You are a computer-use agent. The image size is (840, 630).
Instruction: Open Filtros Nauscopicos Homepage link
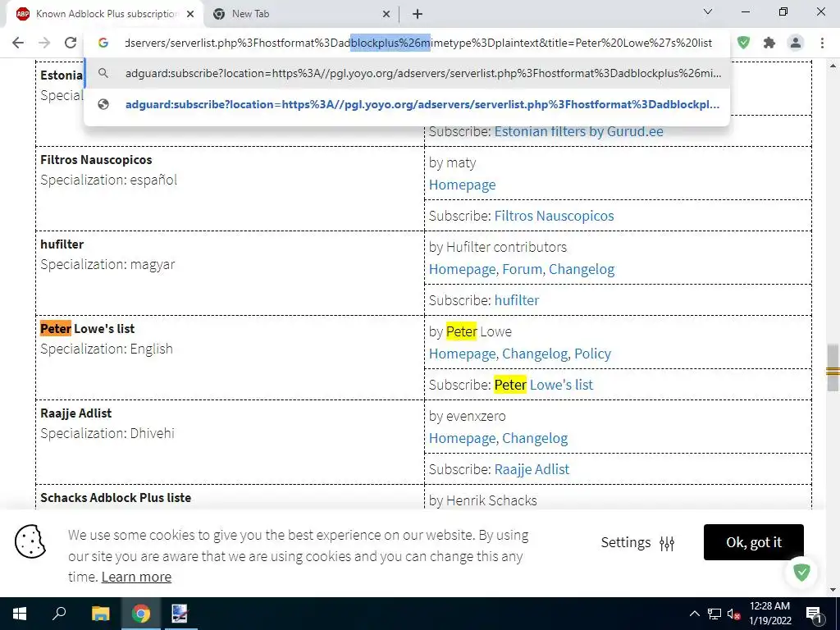[463, 185]
